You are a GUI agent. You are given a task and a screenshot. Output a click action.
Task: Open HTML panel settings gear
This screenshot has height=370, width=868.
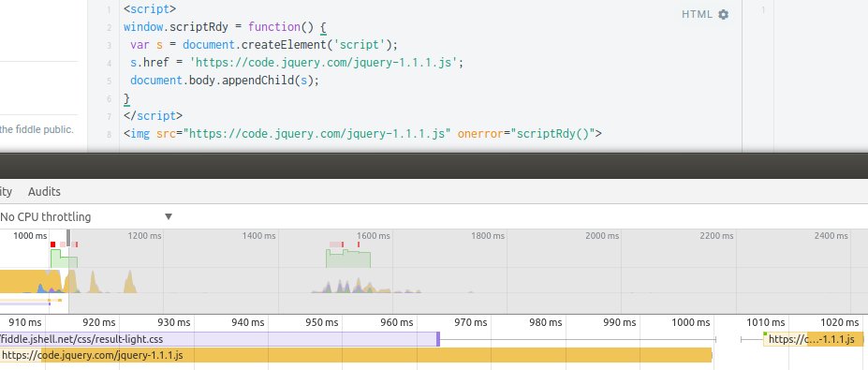(x=723, y=14)
